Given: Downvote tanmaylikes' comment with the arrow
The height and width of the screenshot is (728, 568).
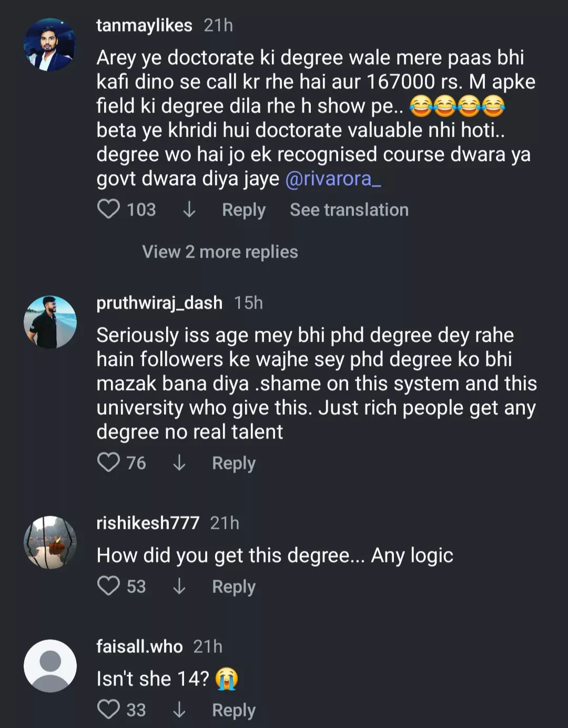Looking at the screenshot, I should [x=189, y=210].
